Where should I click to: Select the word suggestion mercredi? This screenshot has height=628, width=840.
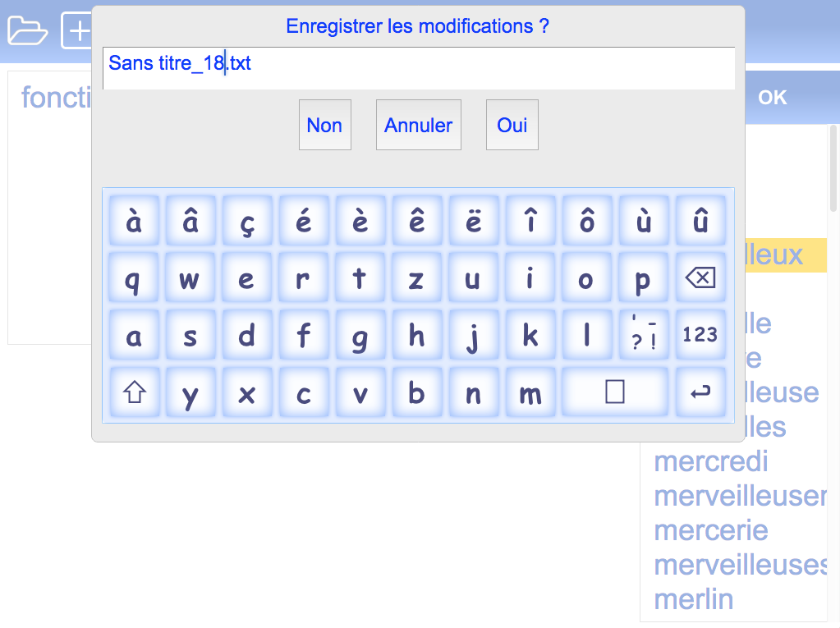[x=711, y=461]
